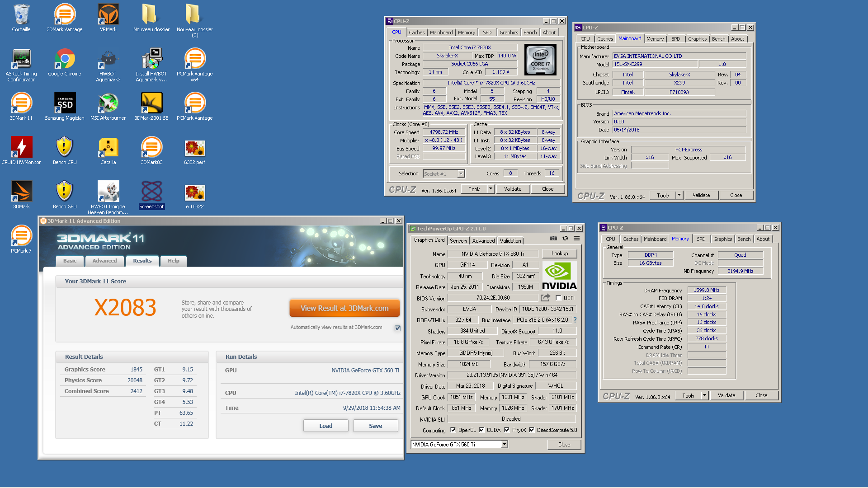The width and height of the screenshot is (868, 488).
Task: Launch the 3DMark03 shortcut
Action: [x=151, y=151]
